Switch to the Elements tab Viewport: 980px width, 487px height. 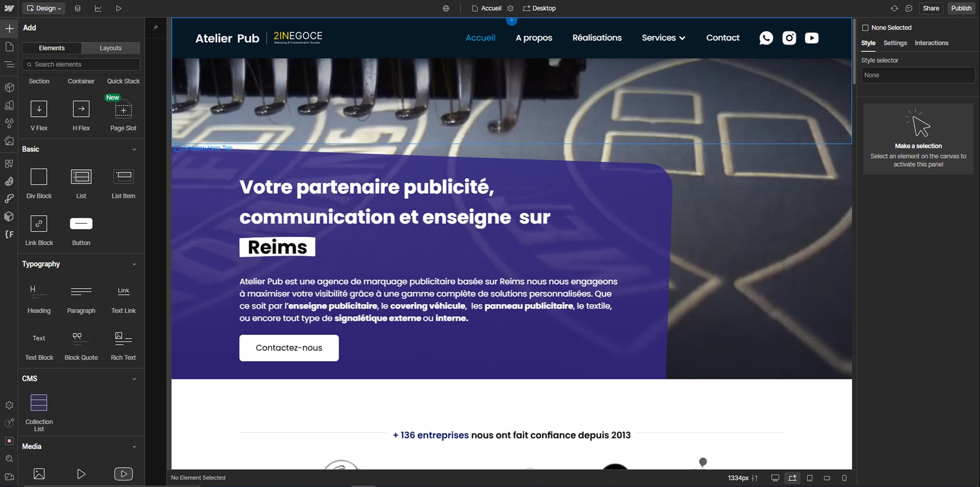[x=52, y=48]
